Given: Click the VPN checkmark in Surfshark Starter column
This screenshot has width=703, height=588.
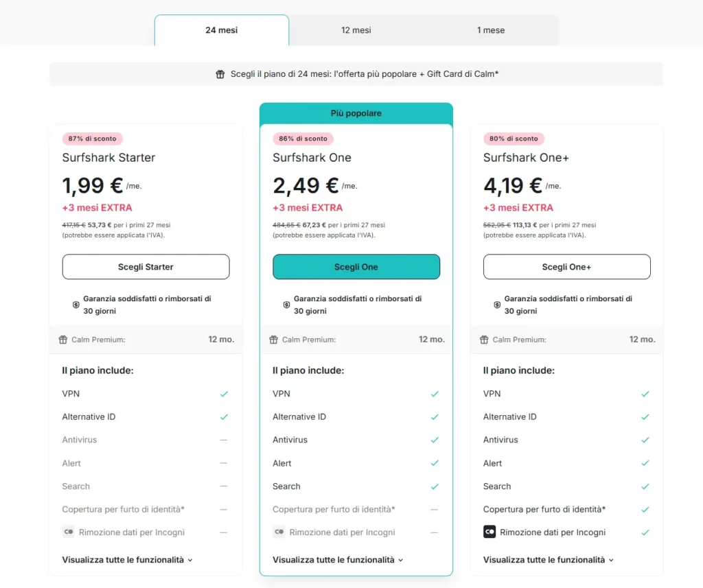Looking at the screenshot, I should [224, 393].
